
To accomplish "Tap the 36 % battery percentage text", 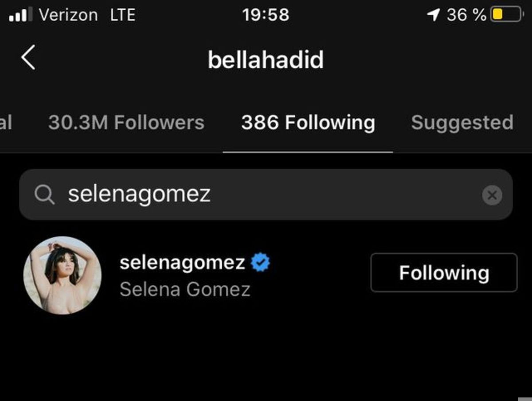I will 466,15.
